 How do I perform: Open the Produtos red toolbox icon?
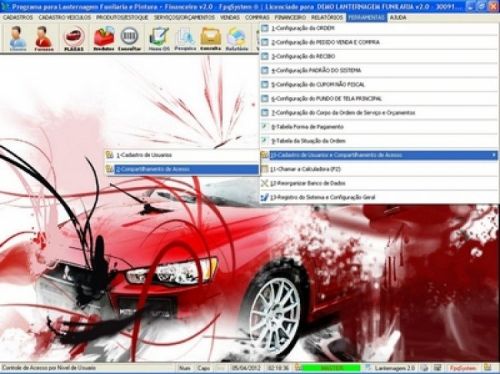pos(104,38)
